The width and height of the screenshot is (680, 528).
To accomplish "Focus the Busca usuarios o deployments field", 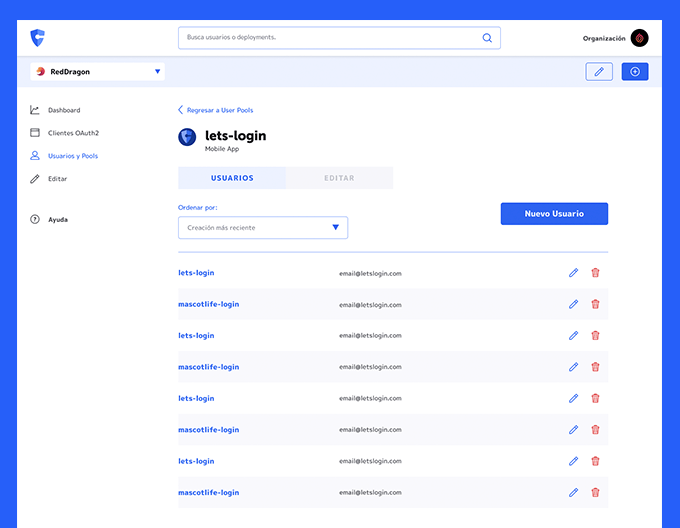I will tap(330, 38).
